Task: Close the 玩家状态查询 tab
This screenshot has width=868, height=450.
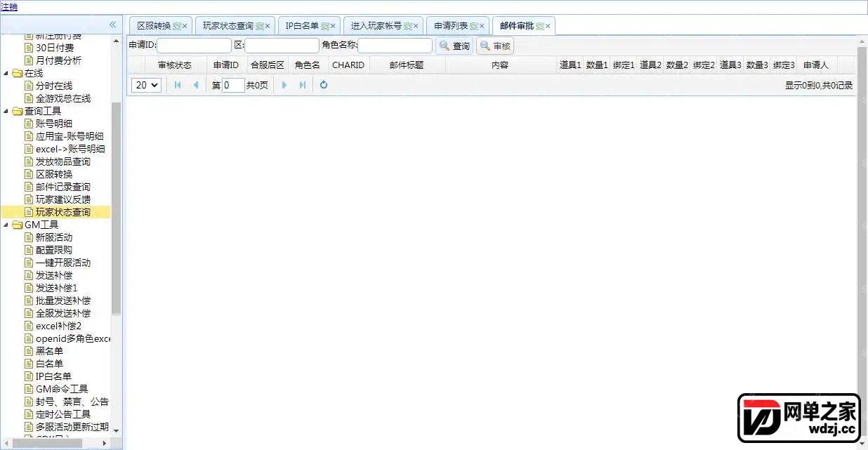Action: click(x=268, y=26)
